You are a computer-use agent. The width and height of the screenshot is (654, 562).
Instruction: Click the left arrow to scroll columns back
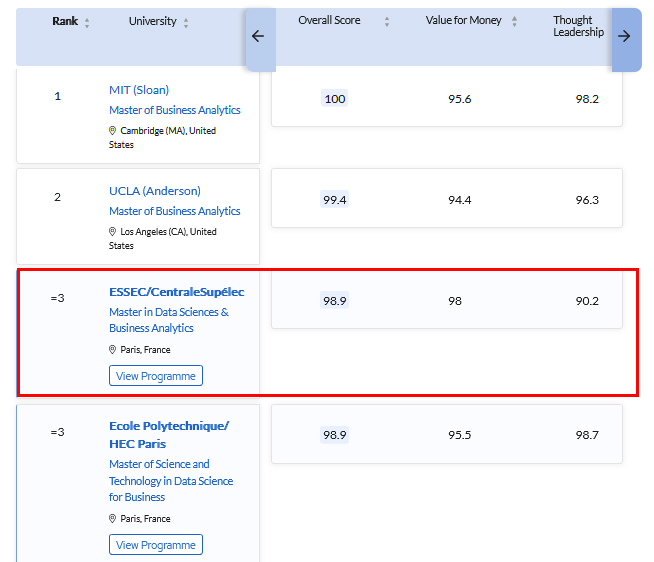[x=259, y=37]
